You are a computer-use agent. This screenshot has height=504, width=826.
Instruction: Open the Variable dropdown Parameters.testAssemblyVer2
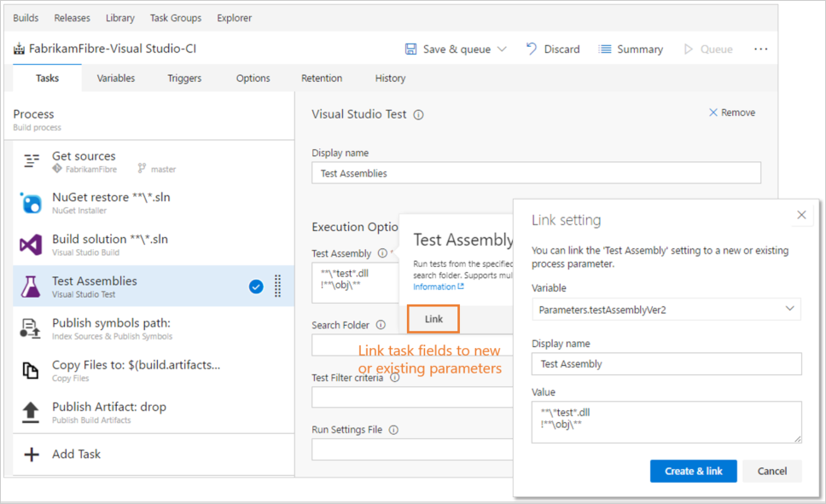(x=666, y=310)
